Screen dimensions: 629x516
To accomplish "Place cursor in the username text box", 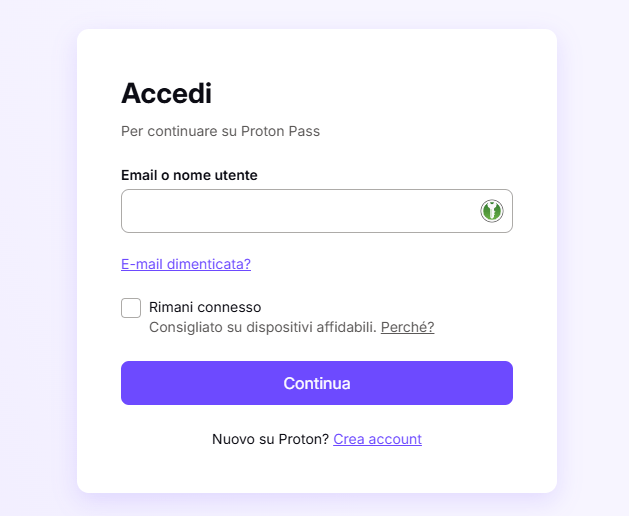I will pos(300,211).
